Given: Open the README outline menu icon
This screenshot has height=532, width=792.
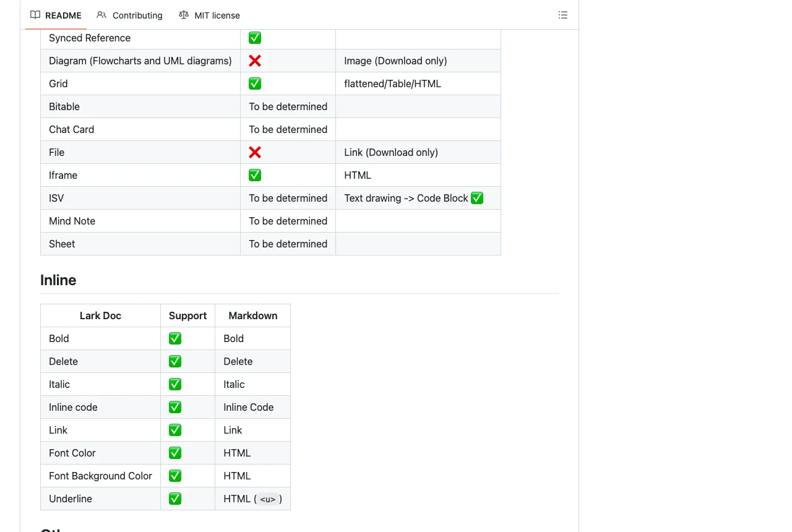Looking at the screenshot, I should [562, 15].
